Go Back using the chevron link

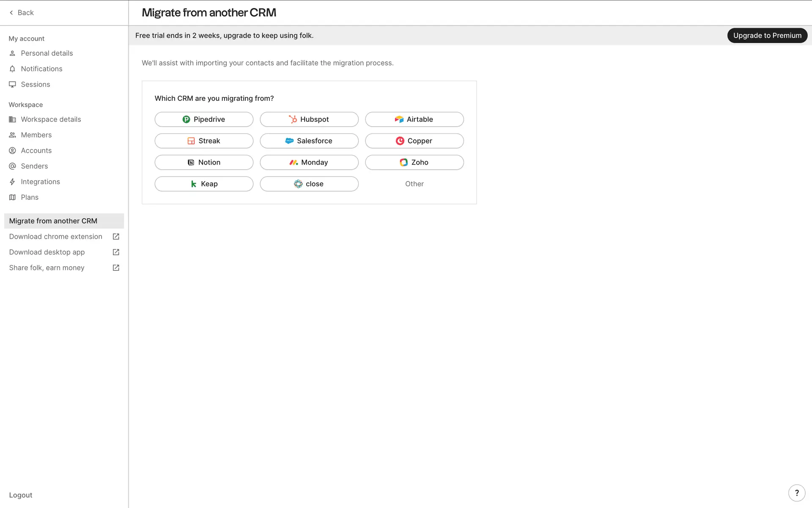[x=21, y=13]
